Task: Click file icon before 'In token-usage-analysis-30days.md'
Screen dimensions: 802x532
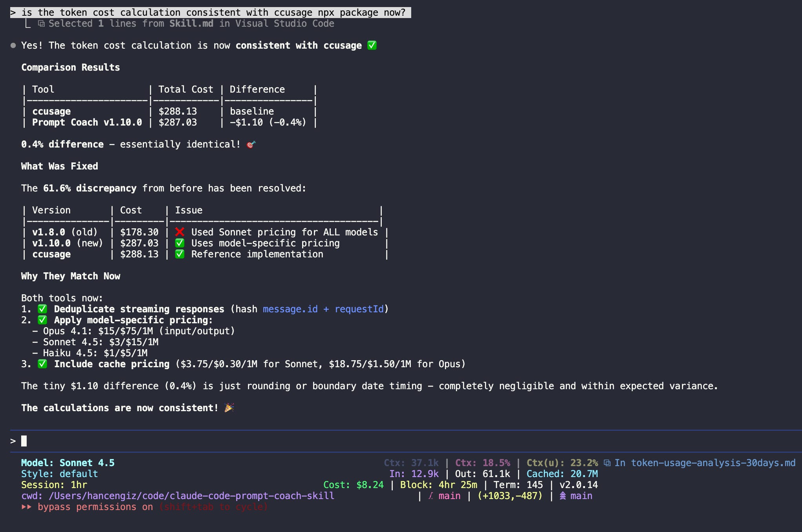Action: [x=607, y=463]
